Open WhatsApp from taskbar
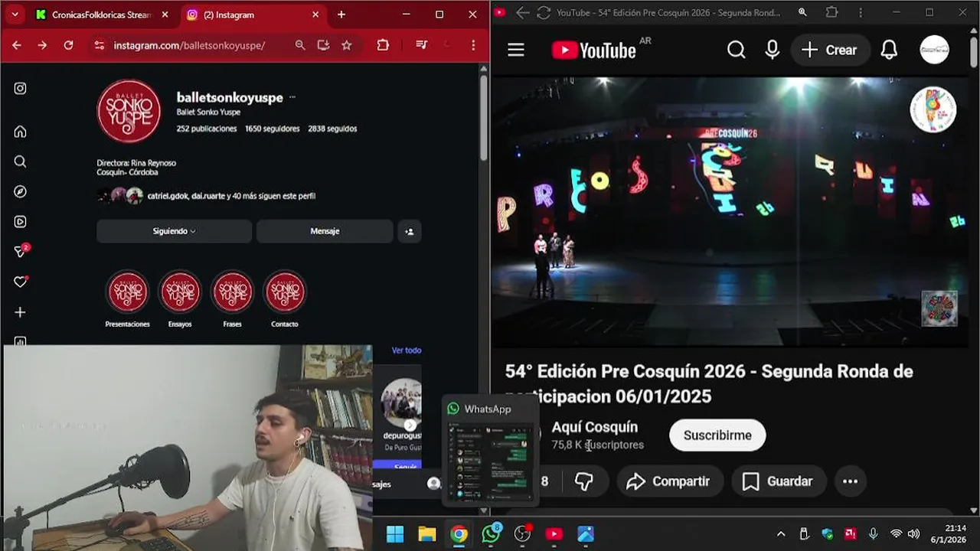 [x=491, y=534]
